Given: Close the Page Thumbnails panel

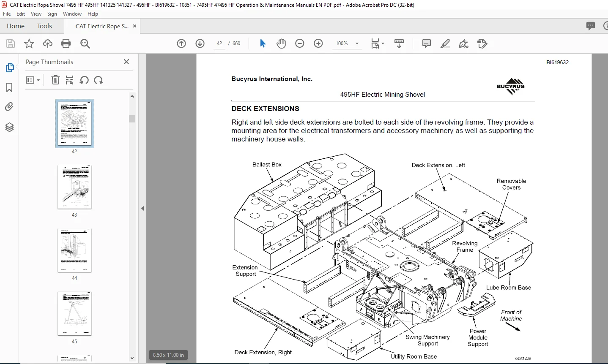Looking at the screenshot, I should click(x=126, y=62).
